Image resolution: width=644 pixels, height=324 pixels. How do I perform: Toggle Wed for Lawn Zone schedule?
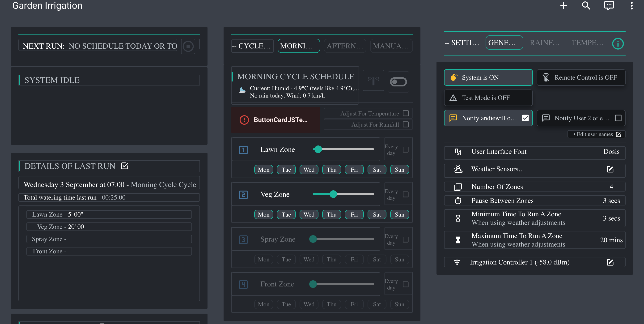click(309, 170)
